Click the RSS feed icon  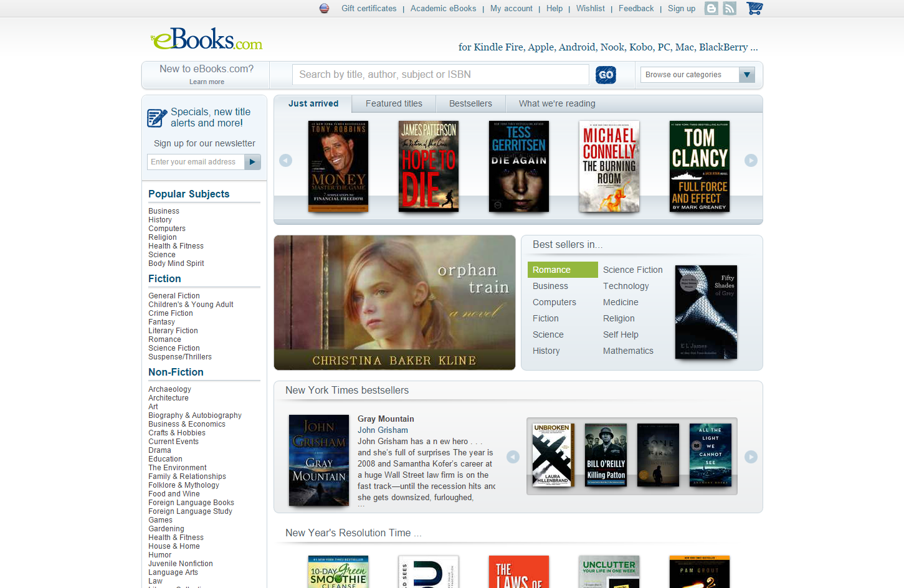tap(729, 8)
